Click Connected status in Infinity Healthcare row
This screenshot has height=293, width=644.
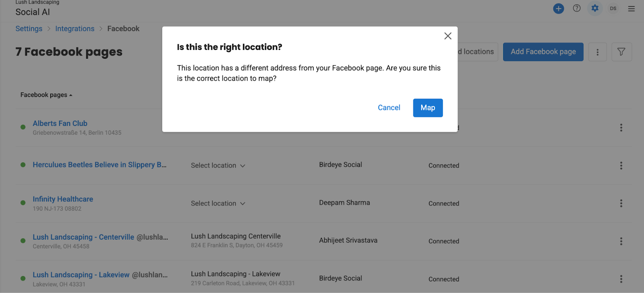444,203
